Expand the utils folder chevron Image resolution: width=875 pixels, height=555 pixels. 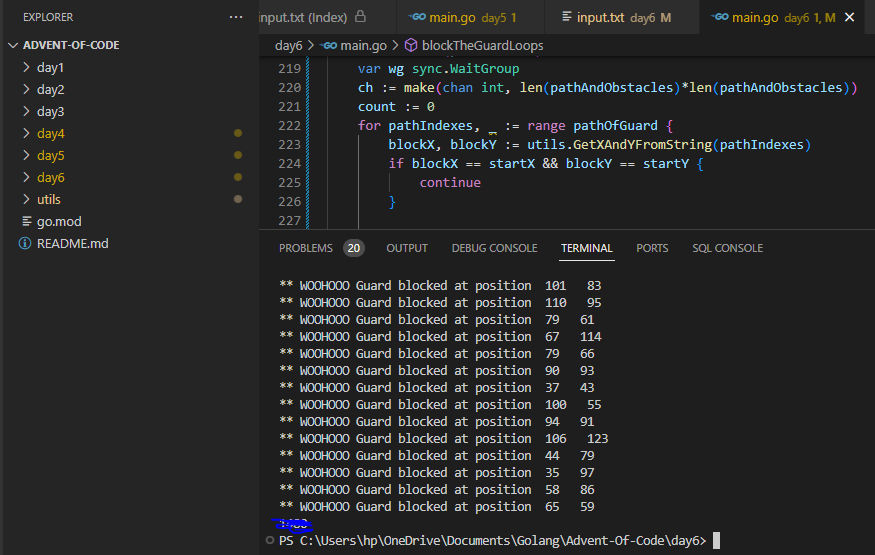(26, 199)
